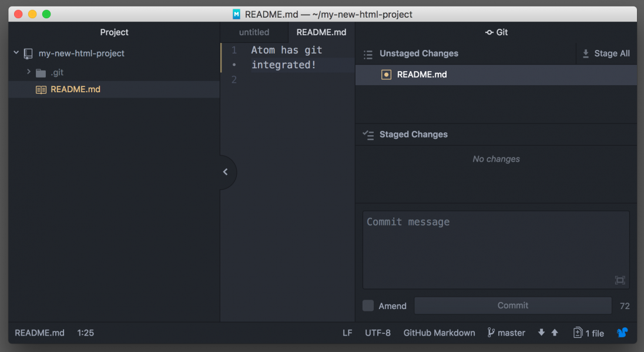
Task: Expand the commit message editor icon
Action: coord(620,280)
